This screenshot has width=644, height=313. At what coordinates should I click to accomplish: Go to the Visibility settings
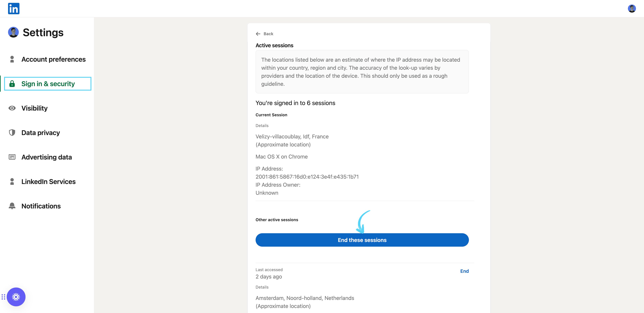(x=35, y=108)
